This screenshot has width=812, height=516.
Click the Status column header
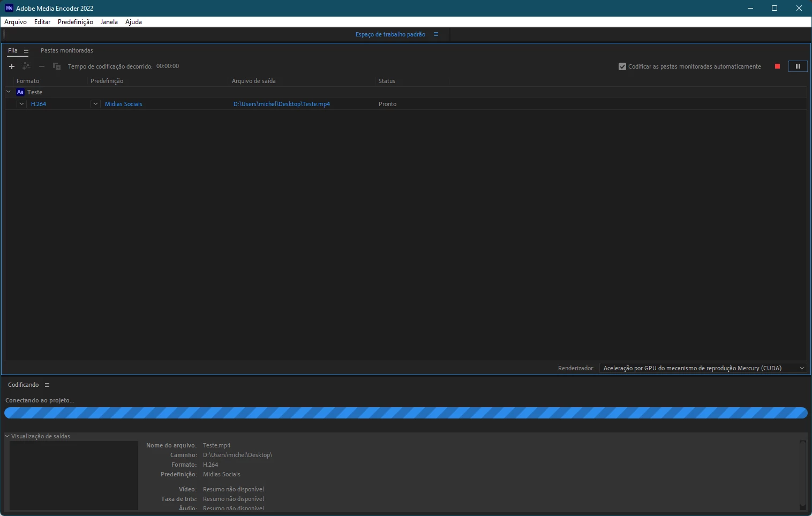point(387,81)
